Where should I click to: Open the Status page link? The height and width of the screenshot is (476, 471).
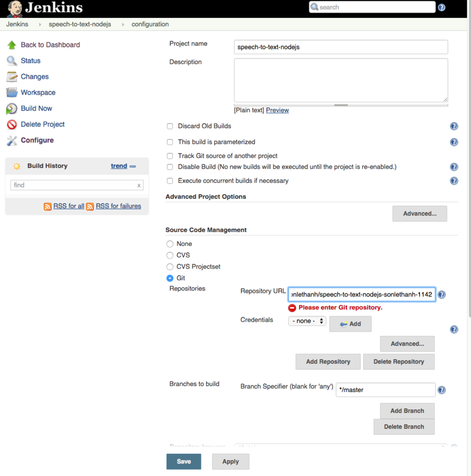[30, 61]
